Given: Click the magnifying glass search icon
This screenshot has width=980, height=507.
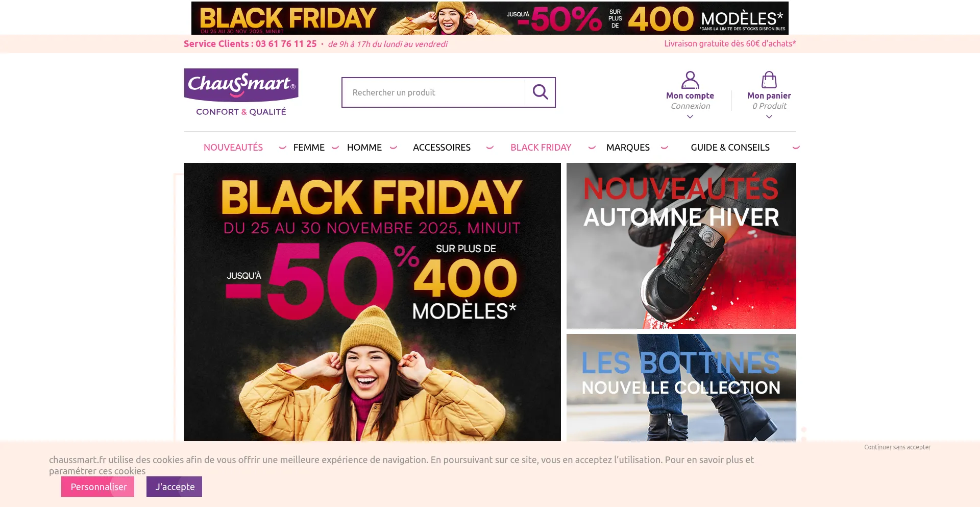Looking at the screenshot, I should click(x=540, y=92).
